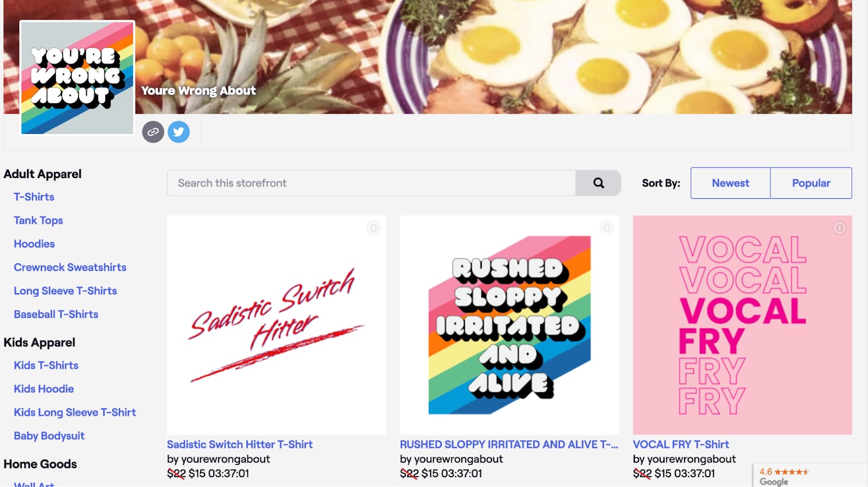View the Rushed Sloppy Irritated design thumbnail
Image resolution: width=868 pixels, height=487 pixels.
pos(509,325)
